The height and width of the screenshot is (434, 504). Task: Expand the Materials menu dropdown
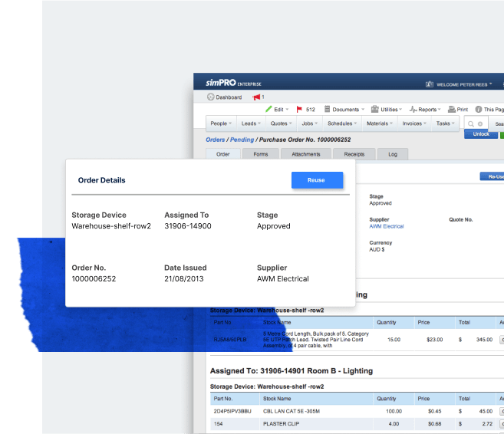(x=380, y=123)
